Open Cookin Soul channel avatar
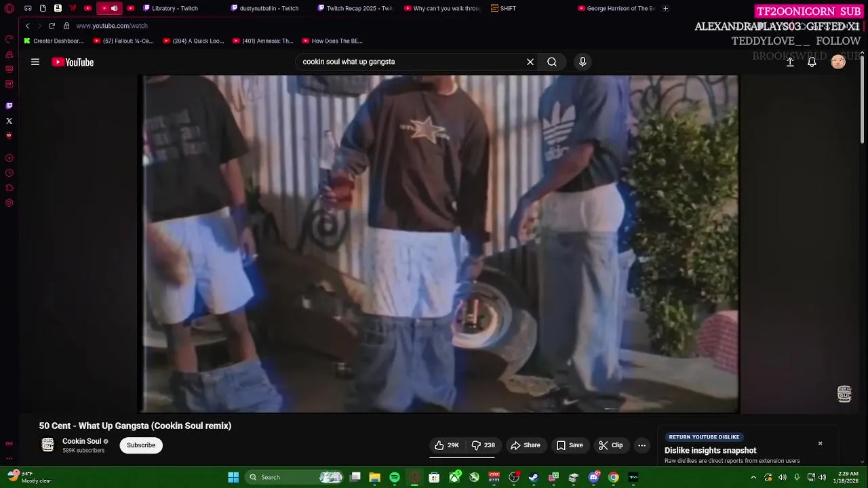 (x=47, y=445)
